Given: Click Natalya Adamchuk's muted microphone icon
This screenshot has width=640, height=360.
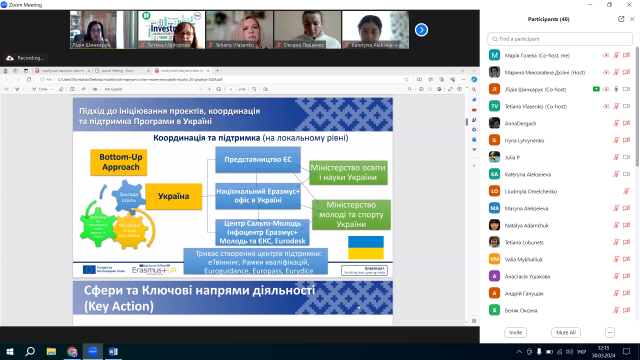Looking at the screenshot, I should point(616,225).
